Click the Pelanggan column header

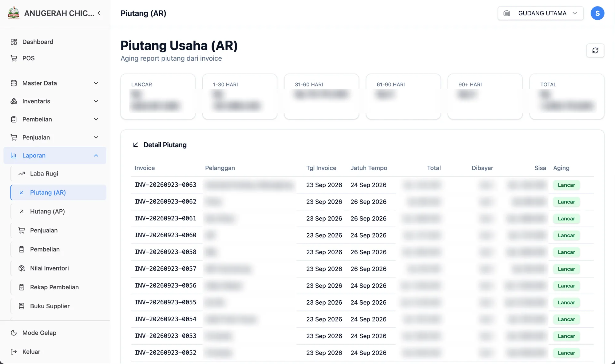click(x=220, y=168)
